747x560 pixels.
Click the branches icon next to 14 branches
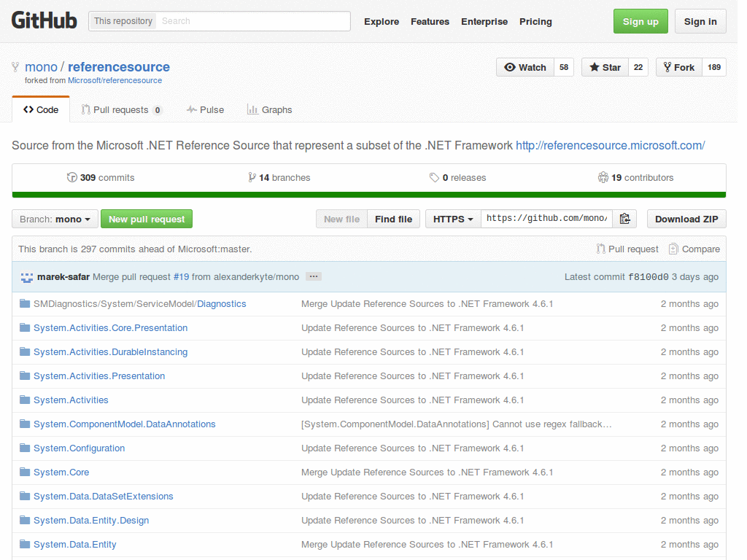251,176
